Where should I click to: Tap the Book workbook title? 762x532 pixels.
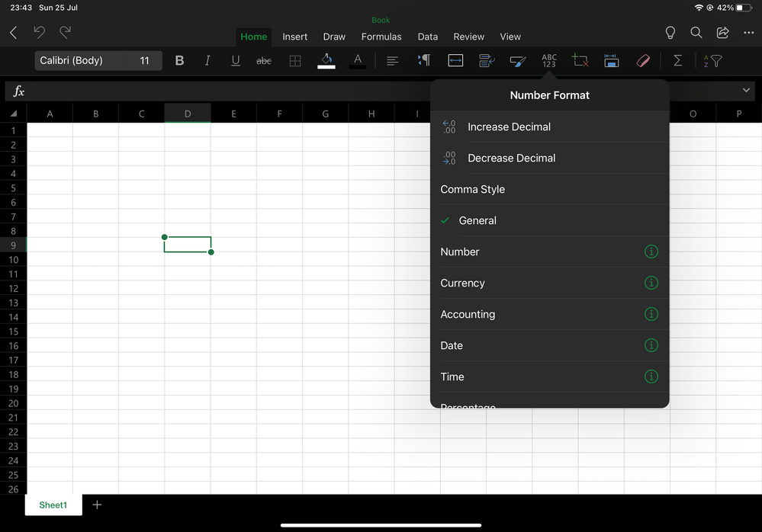381,20
